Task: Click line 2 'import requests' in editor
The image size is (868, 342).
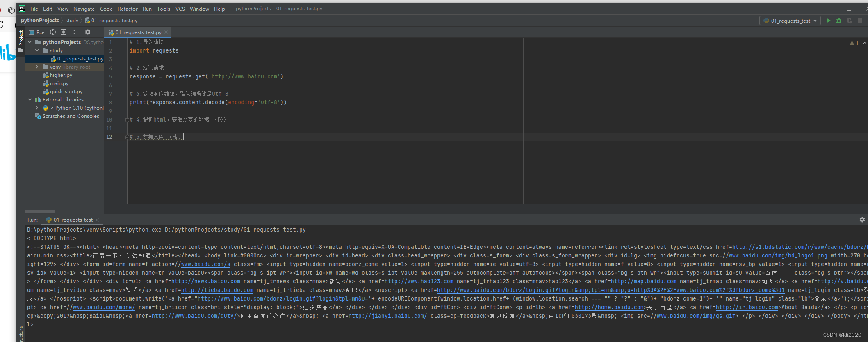Action: click(x=154, y=50)
